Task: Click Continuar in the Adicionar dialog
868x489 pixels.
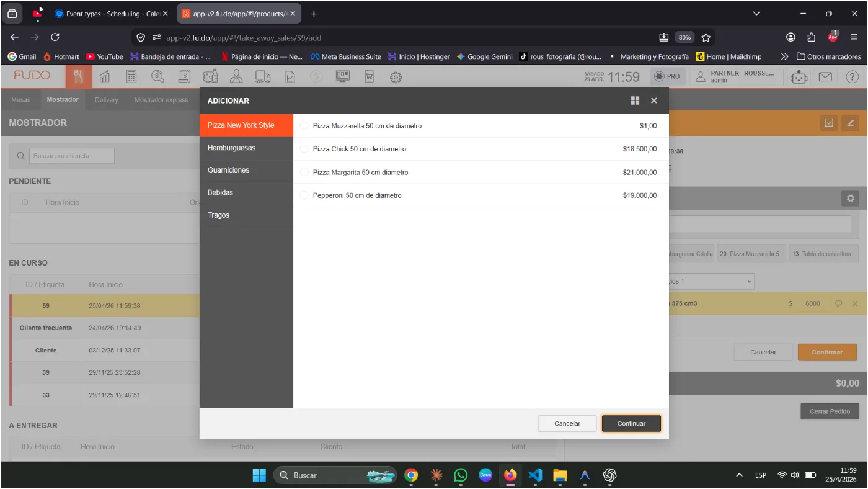Action: point(631,423)
